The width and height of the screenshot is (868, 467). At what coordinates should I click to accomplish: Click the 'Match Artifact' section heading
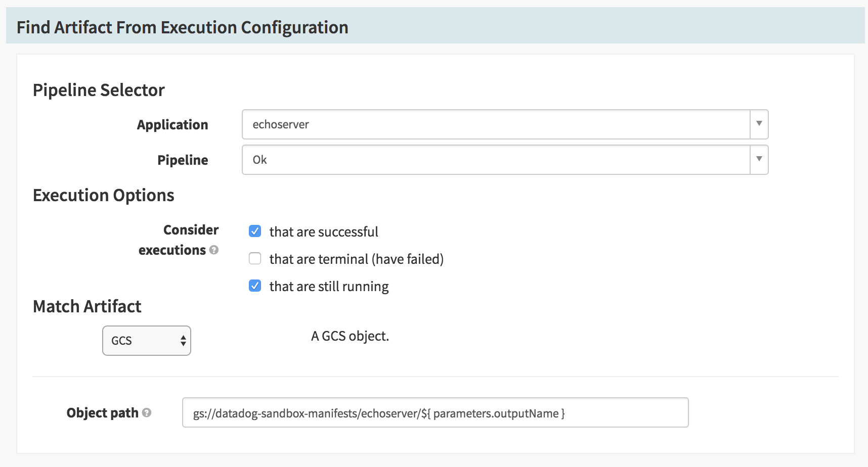click(x=86, y=306)
